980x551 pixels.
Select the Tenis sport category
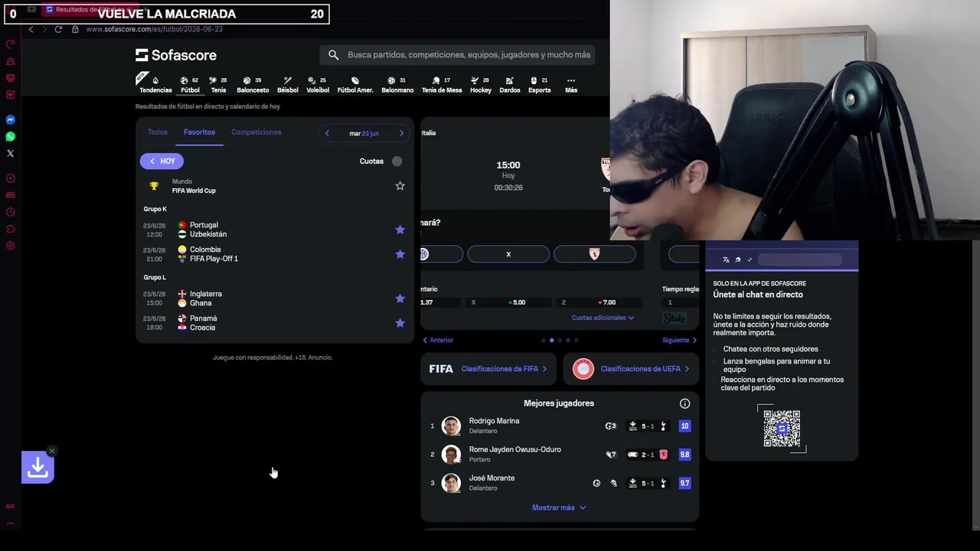(x=218, y=84)
